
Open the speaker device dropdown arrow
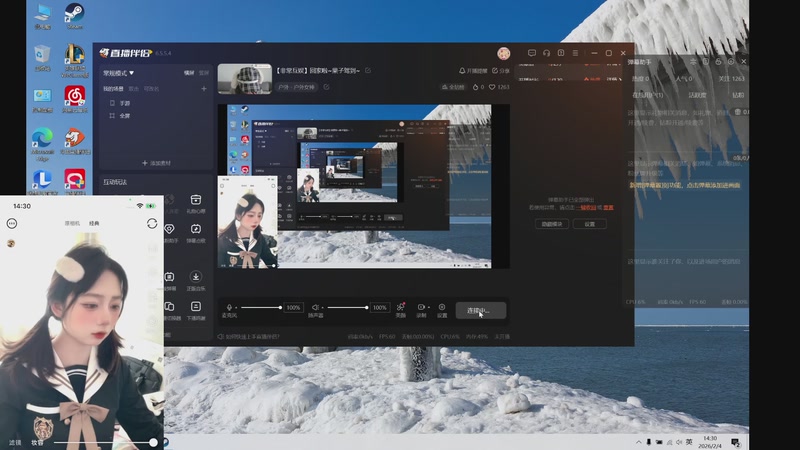pos(322,308)
